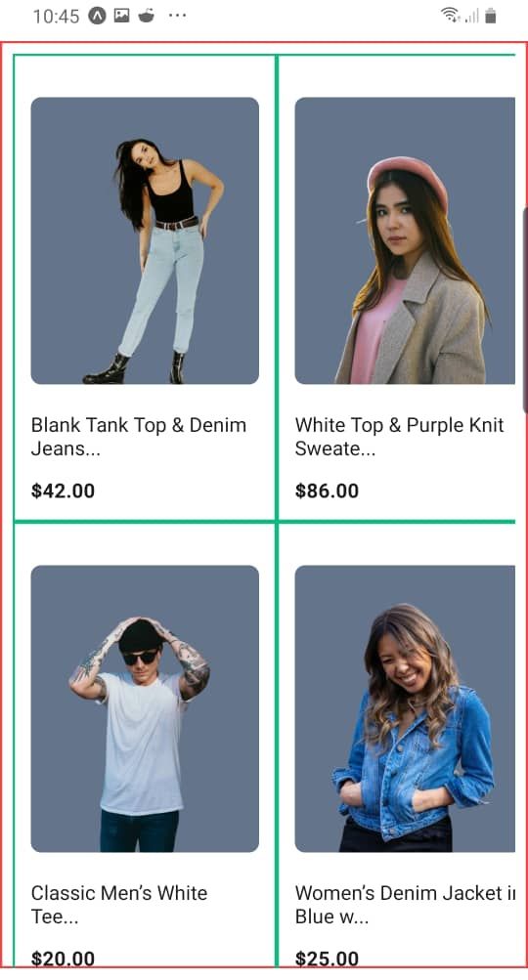
Task: Tap the $42.00 price label
Action: (x=64, y=490)
